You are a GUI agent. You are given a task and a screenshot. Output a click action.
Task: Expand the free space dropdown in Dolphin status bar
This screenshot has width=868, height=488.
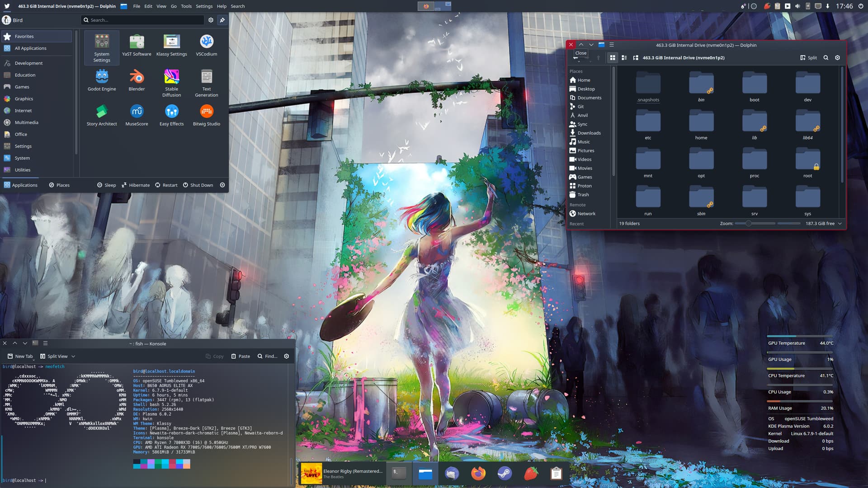point(840,224)
